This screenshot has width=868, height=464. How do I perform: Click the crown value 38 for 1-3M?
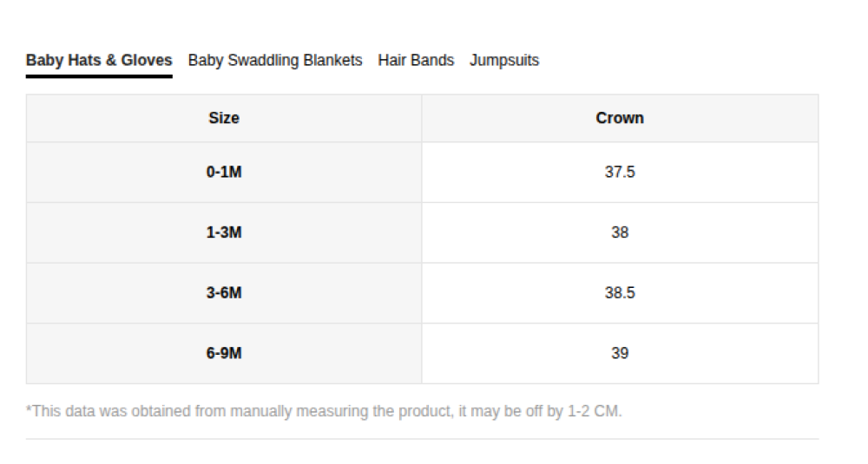[x=620, y=232]
